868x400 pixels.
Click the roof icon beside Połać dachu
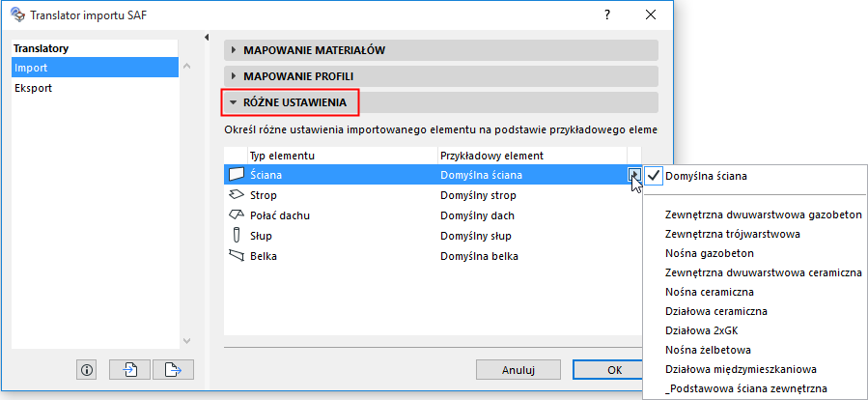click(237, 214)
